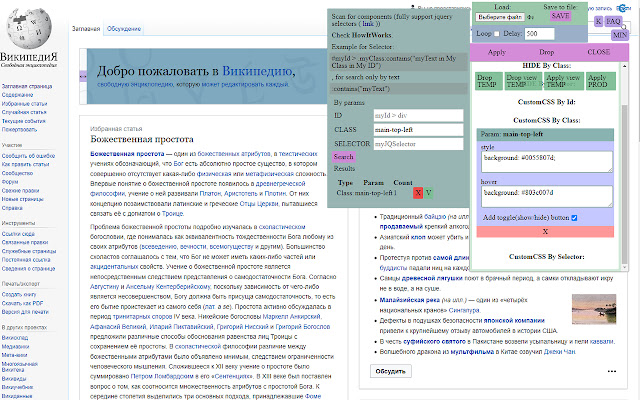Open the Wikipedia globe logo
The height and width of the screenshot is (400, 640).
point(29,29)
